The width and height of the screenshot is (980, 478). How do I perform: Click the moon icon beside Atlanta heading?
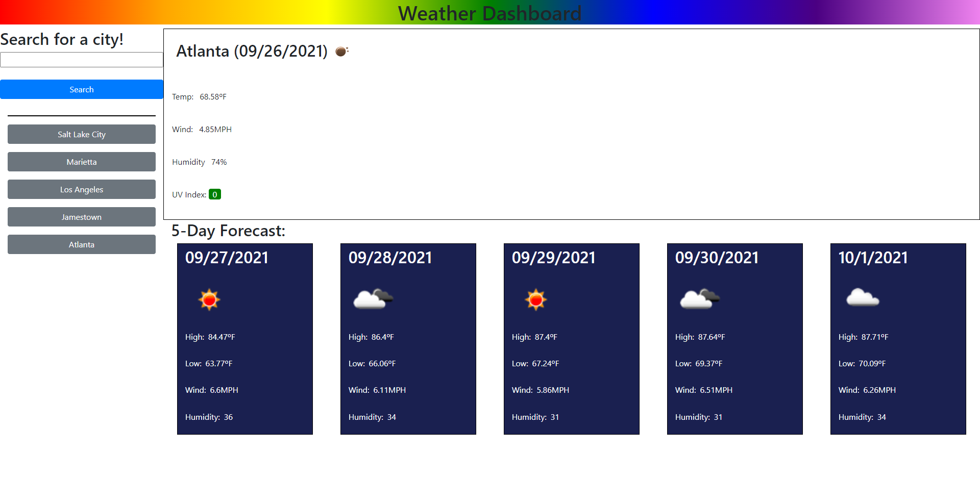[x=341, y=51]
